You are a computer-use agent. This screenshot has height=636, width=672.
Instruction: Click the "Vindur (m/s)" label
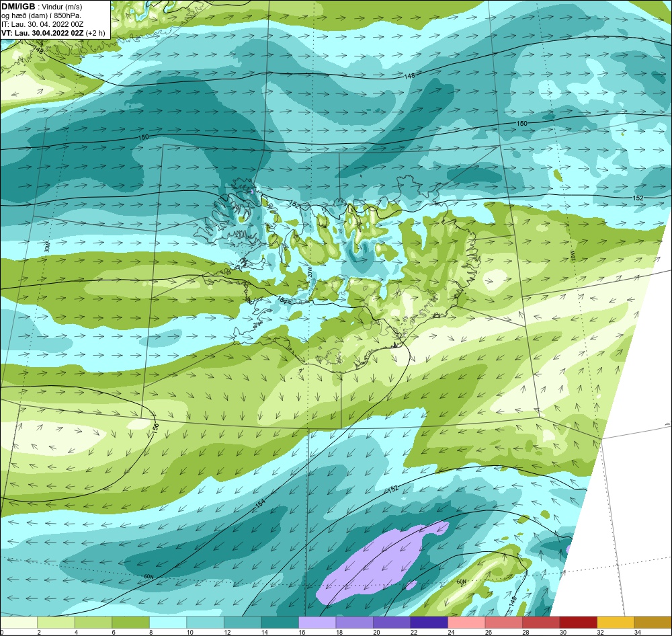62,7
